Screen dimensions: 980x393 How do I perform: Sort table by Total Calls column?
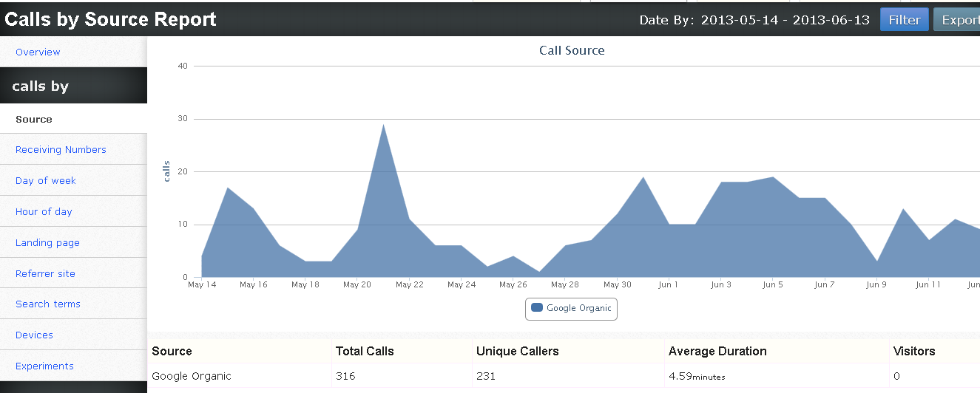365,351
